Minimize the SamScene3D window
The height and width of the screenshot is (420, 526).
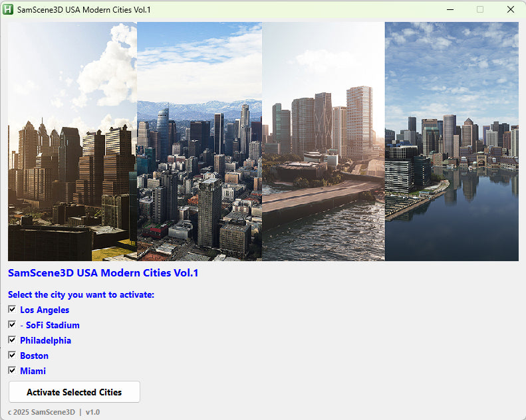pyautogui.click(x=450, y=10)
